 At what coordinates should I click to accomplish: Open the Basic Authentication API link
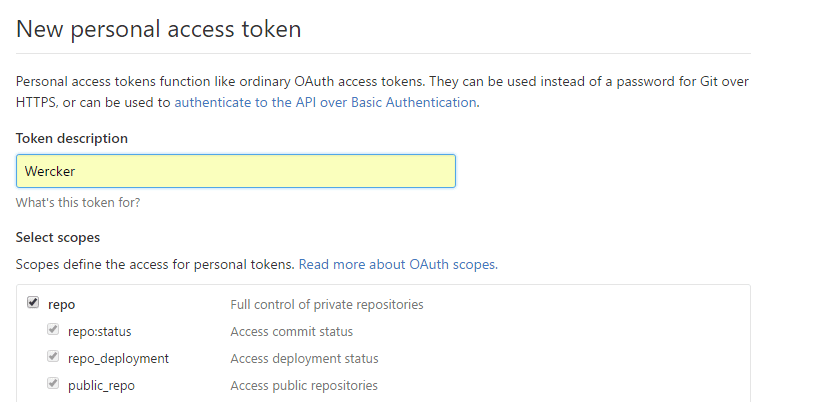point(325,102)
